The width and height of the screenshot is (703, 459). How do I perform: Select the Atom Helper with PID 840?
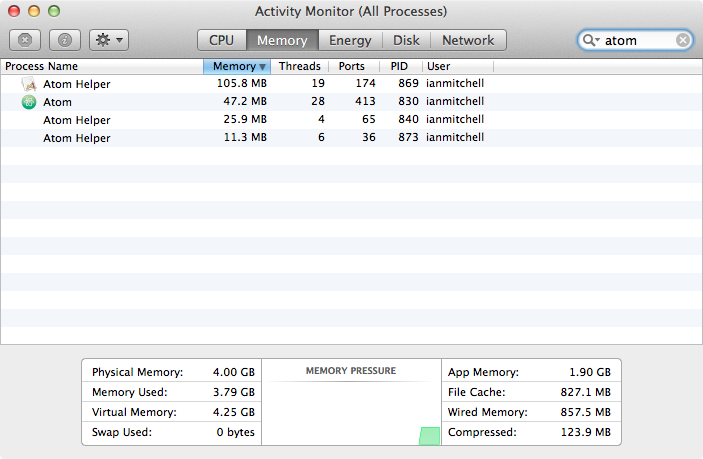pos(77,120)
